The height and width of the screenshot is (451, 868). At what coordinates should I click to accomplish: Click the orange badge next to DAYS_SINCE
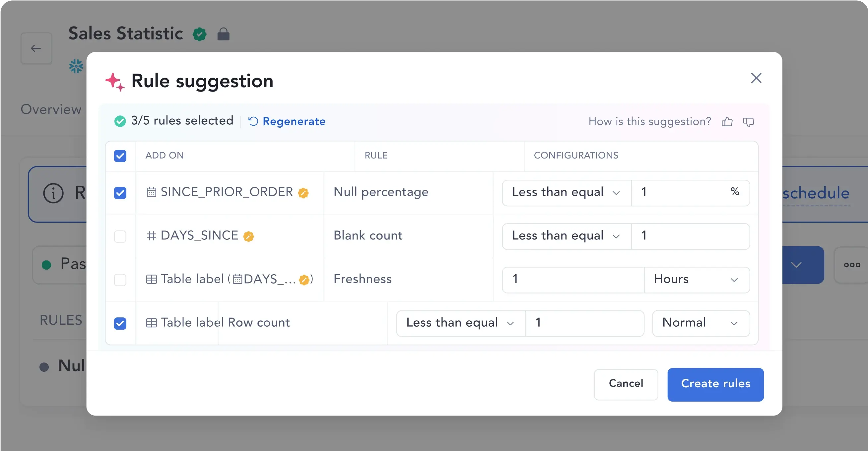248,236
